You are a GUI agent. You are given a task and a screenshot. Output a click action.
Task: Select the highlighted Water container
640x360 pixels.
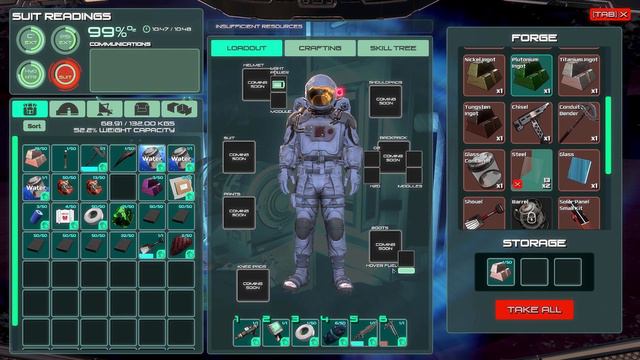[x=152, y=158]
